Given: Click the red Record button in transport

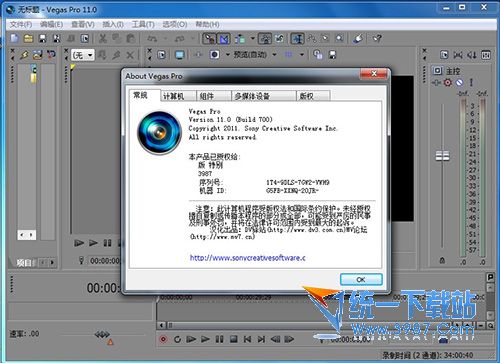Looking at the screenshot, I should click(163, 339).
